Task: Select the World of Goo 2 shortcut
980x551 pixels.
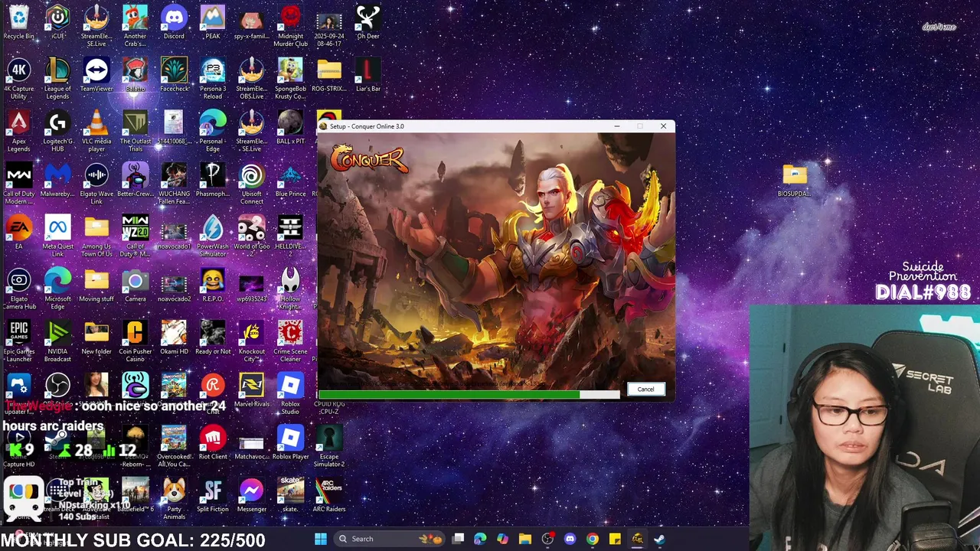Action: tap(251, 236)
